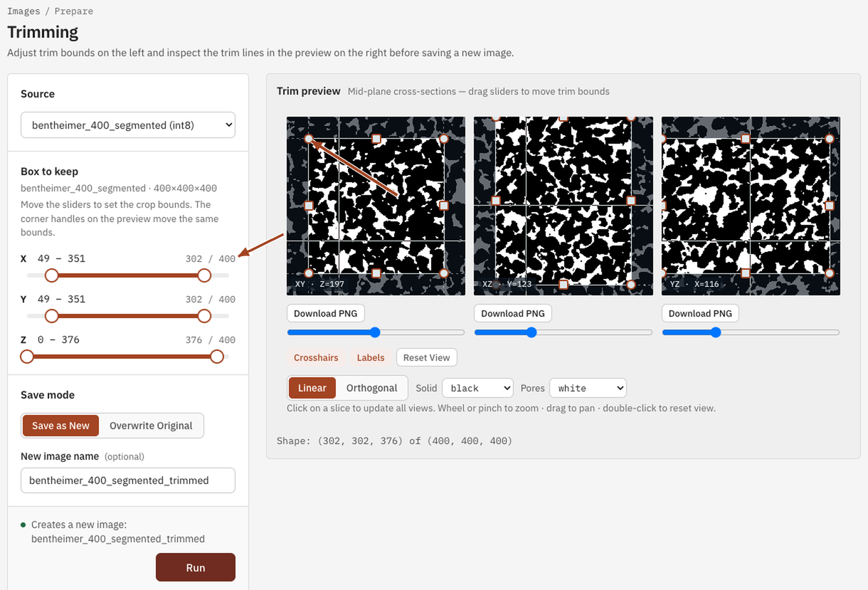Select the left edge square handle in XY preview
Screen dimensions: 868x590
point(309,206)
